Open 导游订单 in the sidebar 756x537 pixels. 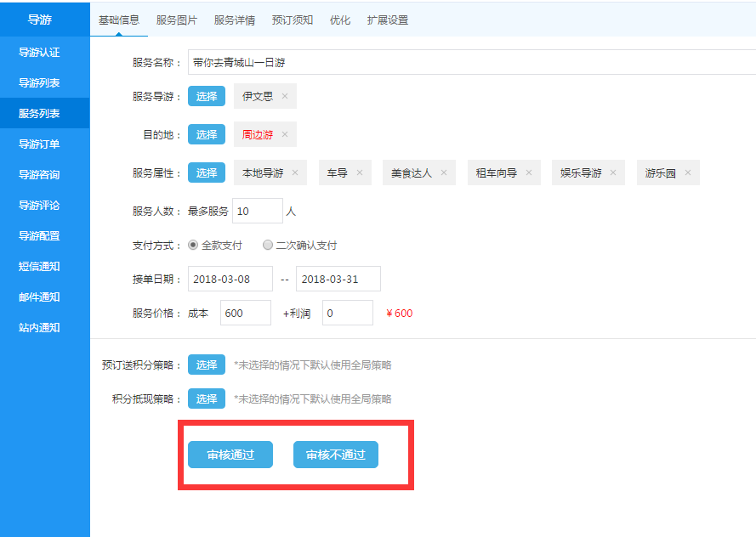[x=39, y=144]
